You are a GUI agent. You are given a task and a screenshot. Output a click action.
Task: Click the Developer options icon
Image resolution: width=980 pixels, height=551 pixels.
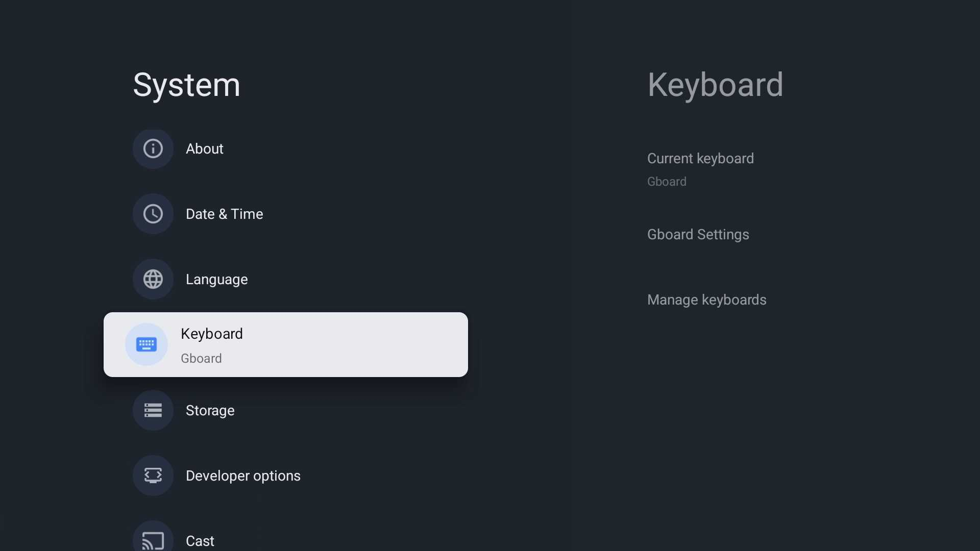tap(153, 475)
